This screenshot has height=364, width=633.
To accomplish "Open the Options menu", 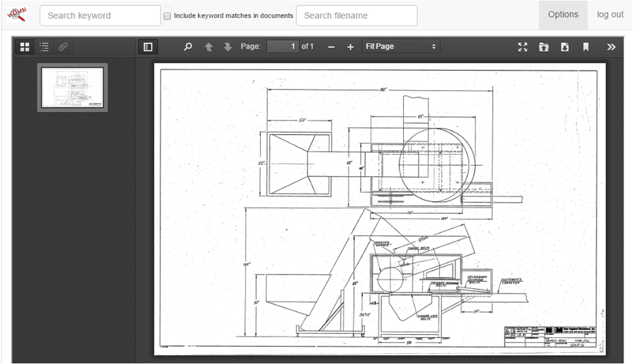I will coord(563,15).
